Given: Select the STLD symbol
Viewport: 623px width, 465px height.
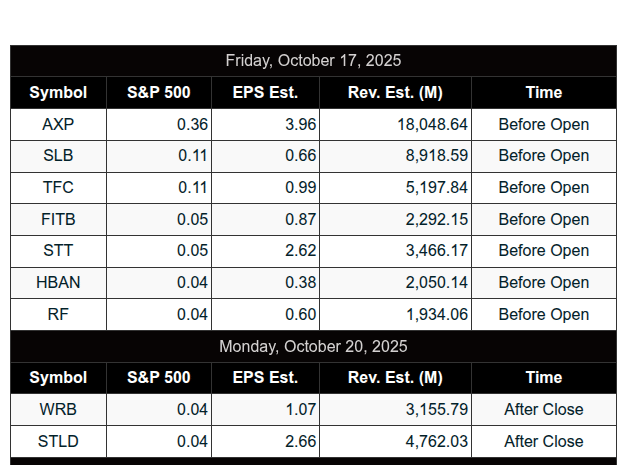Looking at the screenshot, I should (x=58, y=441).
